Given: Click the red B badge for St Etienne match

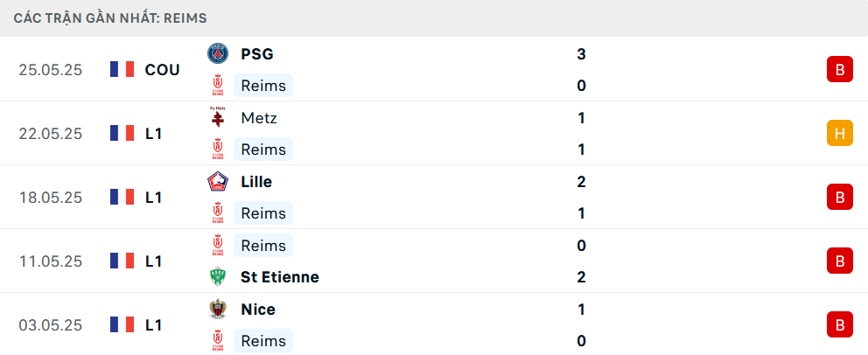Looking at the screenshot, I should click(840, 261).
